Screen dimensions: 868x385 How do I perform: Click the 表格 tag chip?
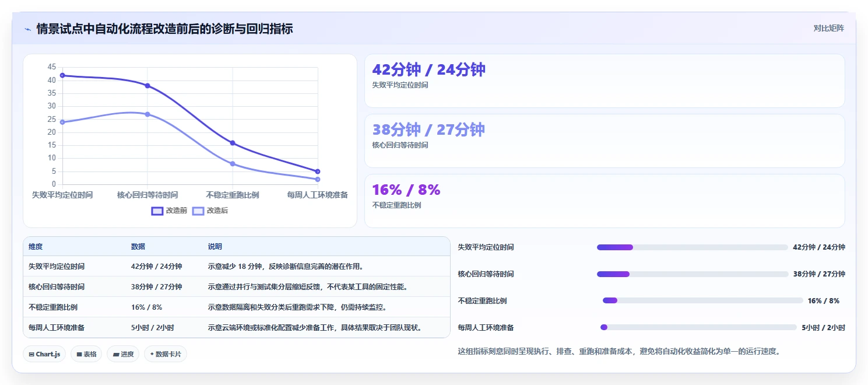point(86,354)
